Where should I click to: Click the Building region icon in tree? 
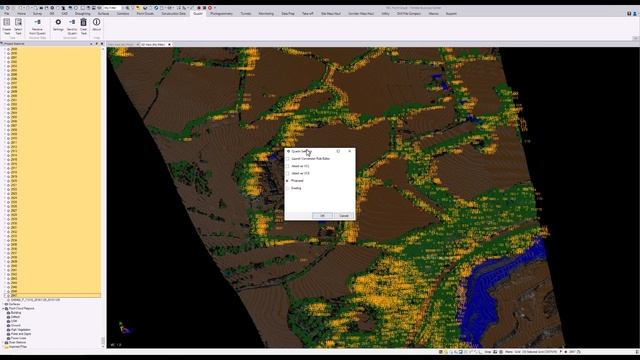pyautogui.click(x=8, y=313)
